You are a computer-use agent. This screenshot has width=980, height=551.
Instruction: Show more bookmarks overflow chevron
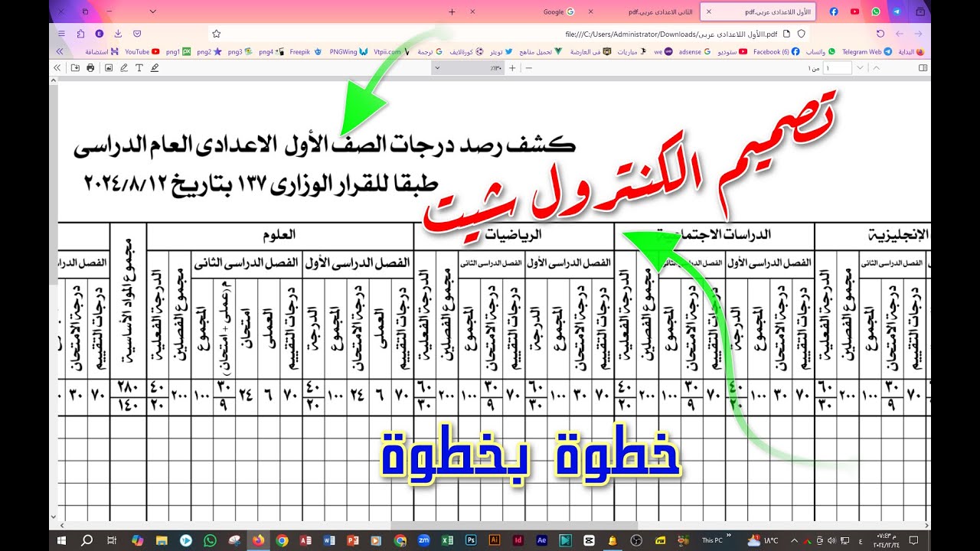click(60, 51)
